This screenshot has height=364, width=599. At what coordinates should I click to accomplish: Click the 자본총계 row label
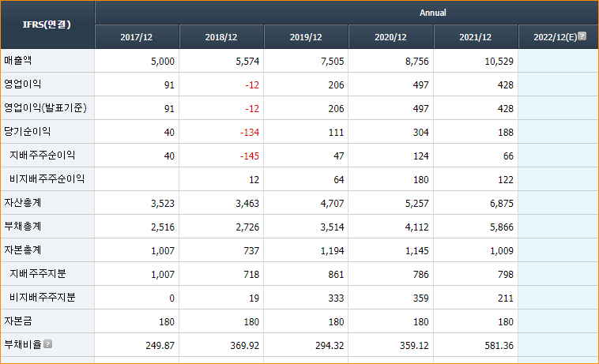click(23, 250)
